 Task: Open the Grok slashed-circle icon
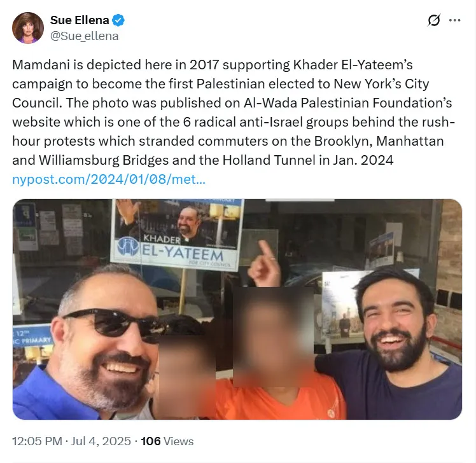433,20
